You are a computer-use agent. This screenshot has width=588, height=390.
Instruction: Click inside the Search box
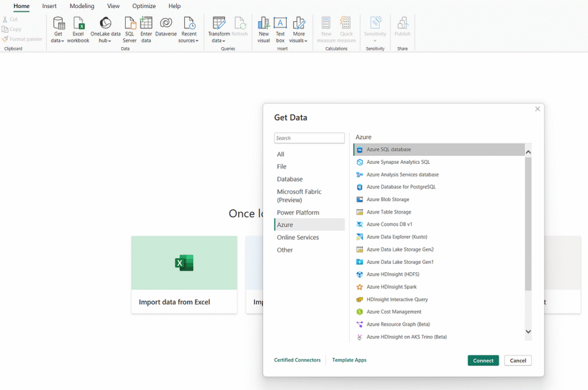click(310, 138)
